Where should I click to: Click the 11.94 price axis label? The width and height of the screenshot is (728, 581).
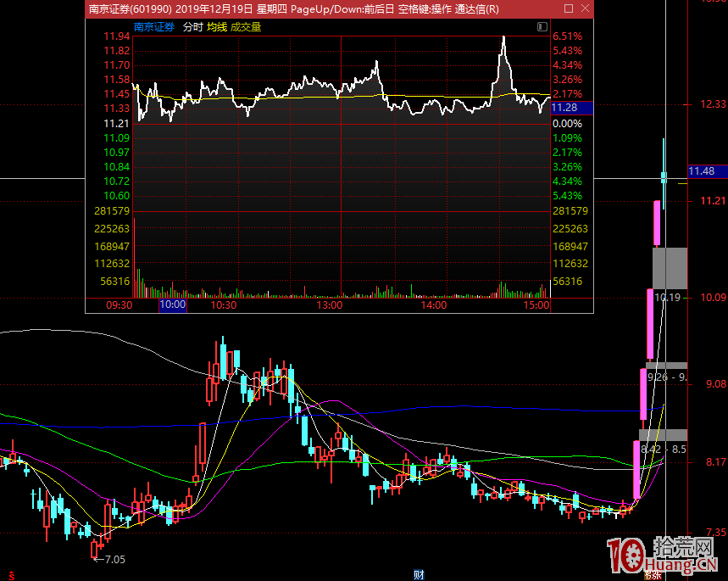tap(117, 36)
